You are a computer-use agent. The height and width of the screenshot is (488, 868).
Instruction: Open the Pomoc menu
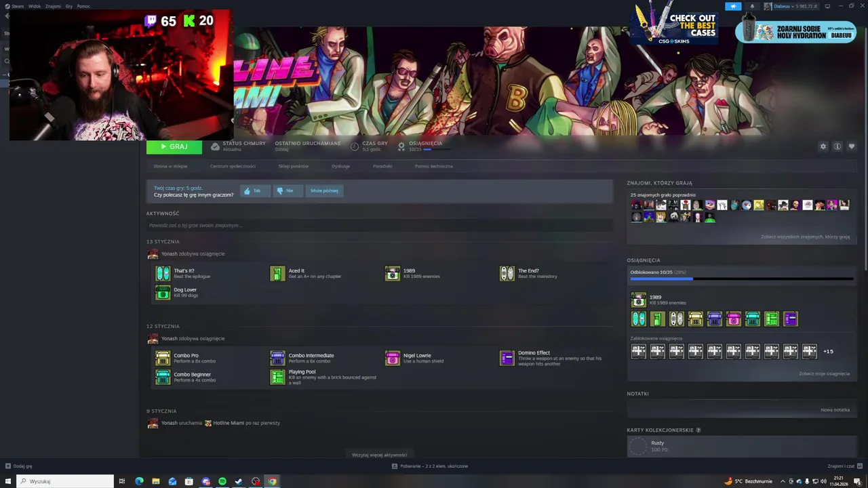coord(83,6)
